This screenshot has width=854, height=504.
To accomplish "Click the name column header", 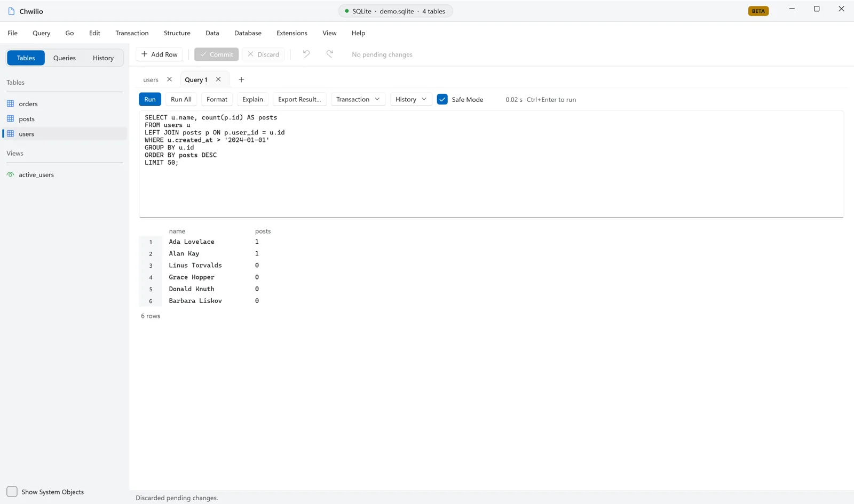I will (177, 231).
